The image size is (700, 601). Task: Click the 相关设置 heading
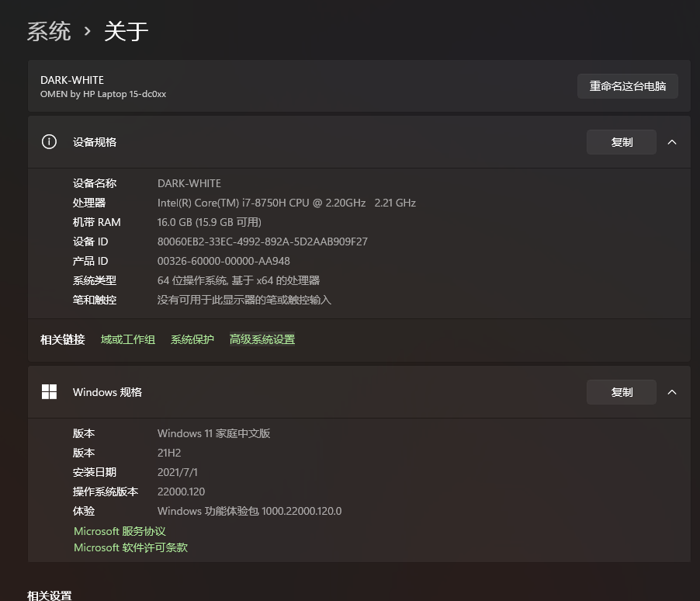coord(50,596)
